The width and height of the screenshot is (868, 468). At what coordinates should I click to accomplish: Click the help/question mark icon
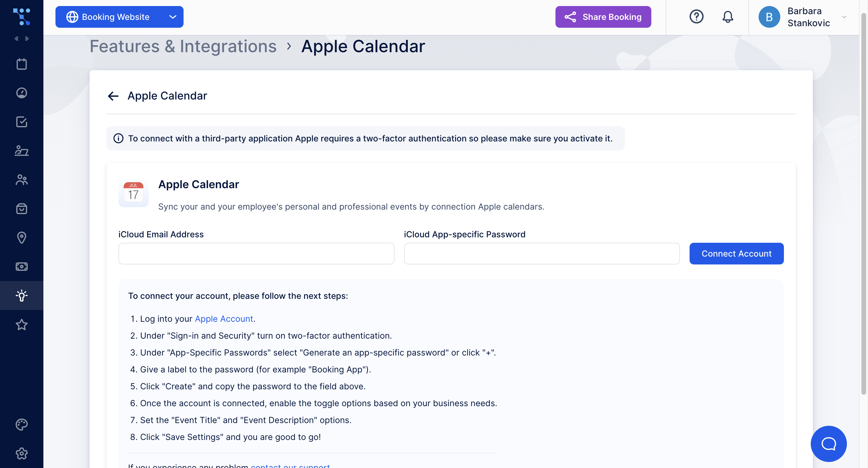697,17
